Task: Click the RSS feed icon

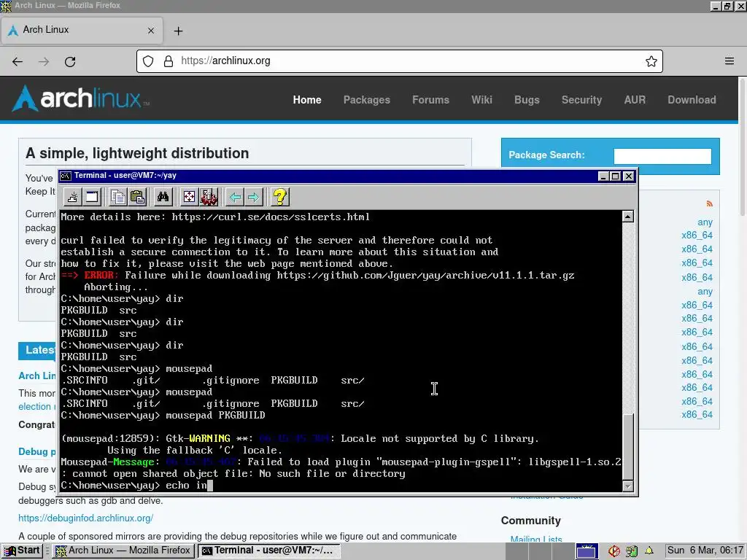Action: 709,204
